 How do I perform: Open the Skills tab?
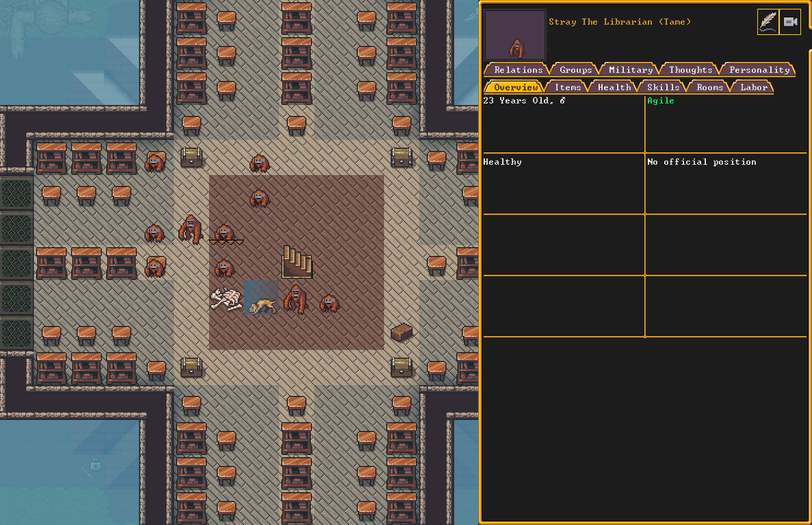pos(663,87)
